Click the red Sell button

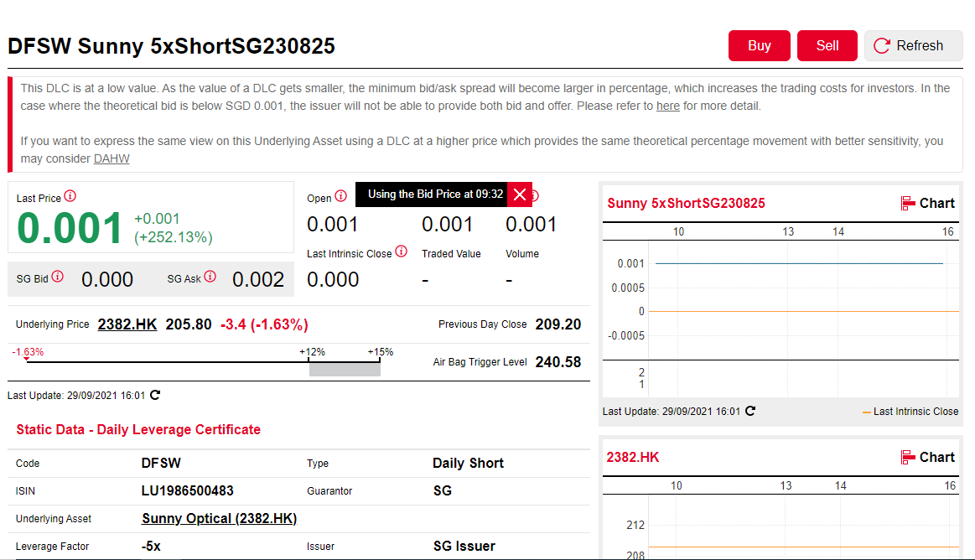click(827, 45)
